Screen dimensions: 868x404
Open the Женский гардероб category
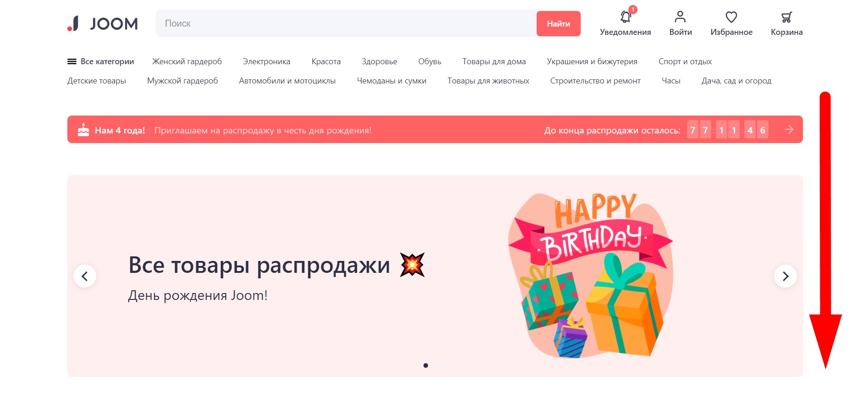(187, 61)
